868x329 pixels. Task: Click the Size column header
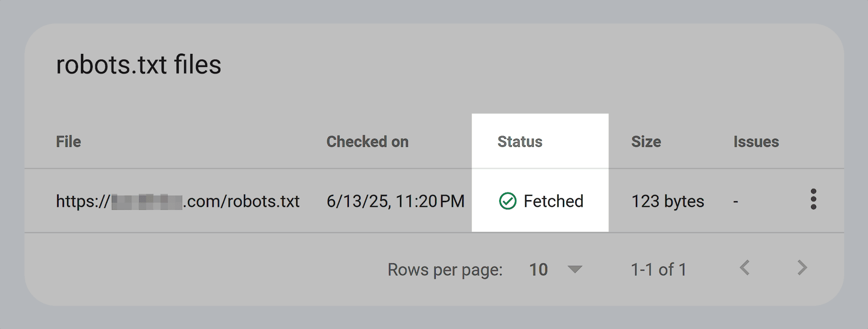tap(646, 142)
